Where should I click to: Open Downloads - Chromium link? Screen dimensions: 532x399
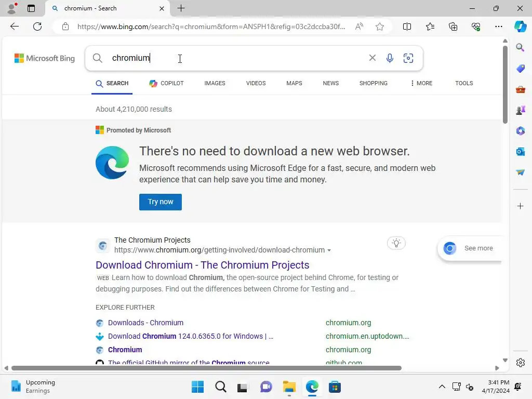145,323
